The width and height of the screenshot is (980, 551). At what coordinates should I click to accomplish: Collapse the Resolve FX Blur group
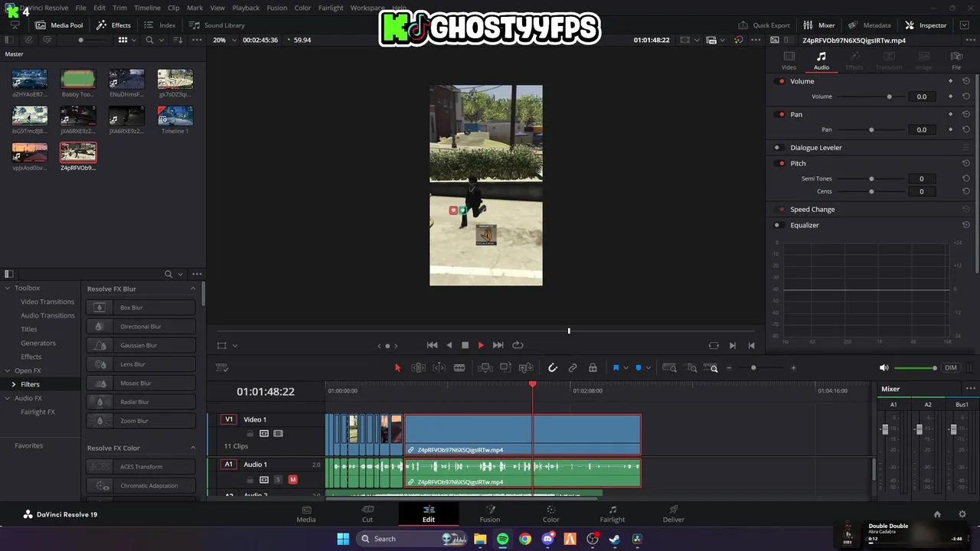[193, 289]
